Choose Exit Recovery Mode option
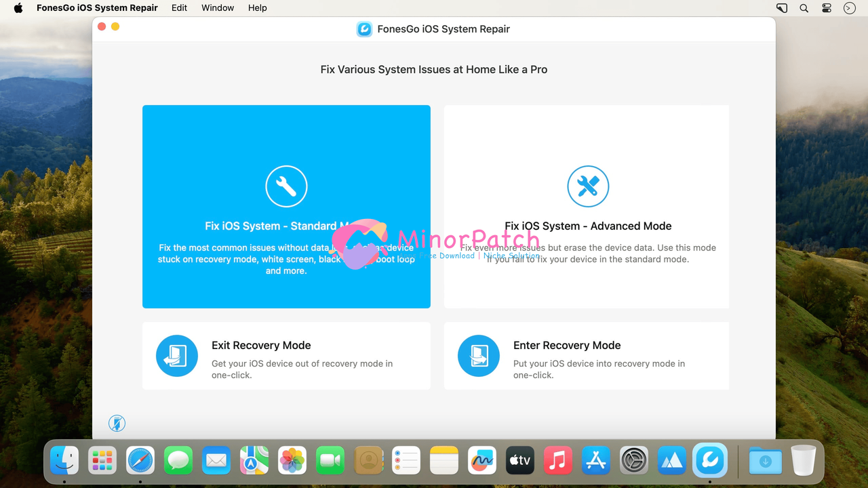This screenshot has height=488, width=868. click(x=286, y=356)
